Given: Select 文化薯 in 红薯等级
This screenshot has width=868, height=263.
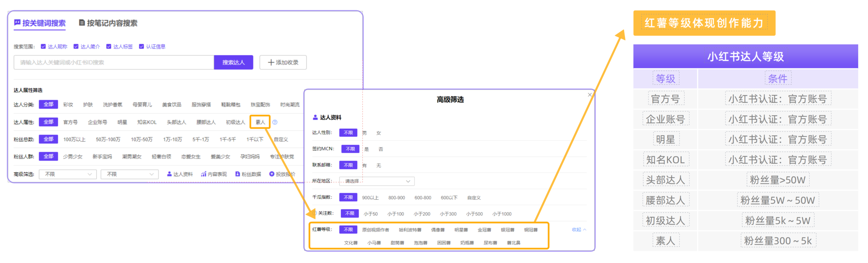Looking at the screenshot, I should click(x=351, y=243).
